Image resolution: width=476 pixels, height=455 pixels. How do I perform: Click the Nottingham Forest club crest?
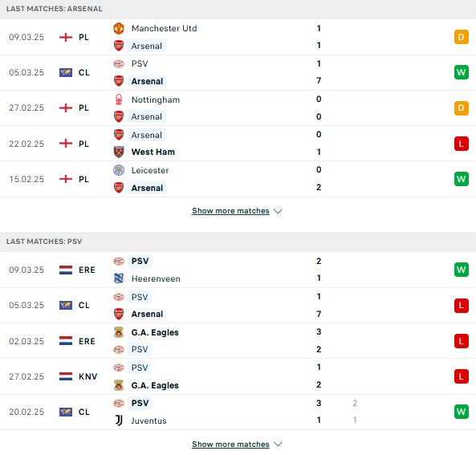(x=119, y=100)
